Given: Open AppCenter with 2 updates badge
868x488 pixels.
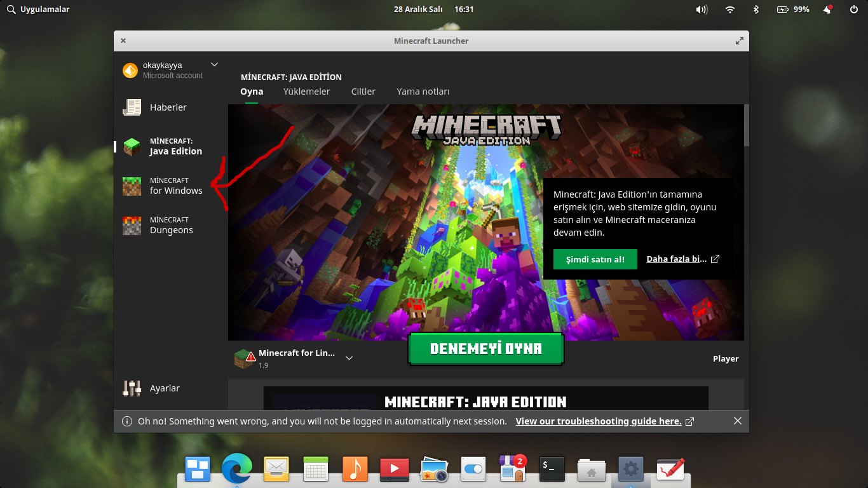Looking at the screenshot, I should pos(513,468).
